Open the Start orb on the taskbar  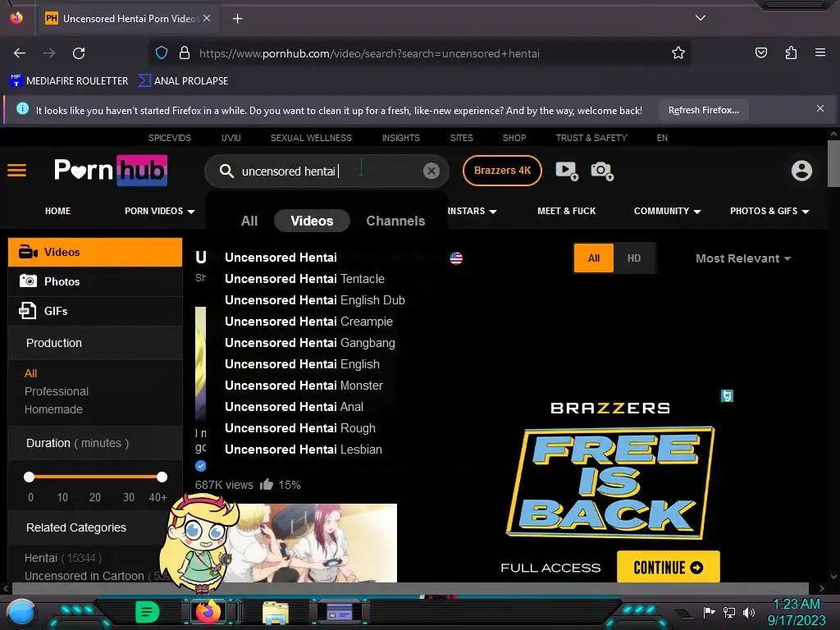tap(21, 613)
